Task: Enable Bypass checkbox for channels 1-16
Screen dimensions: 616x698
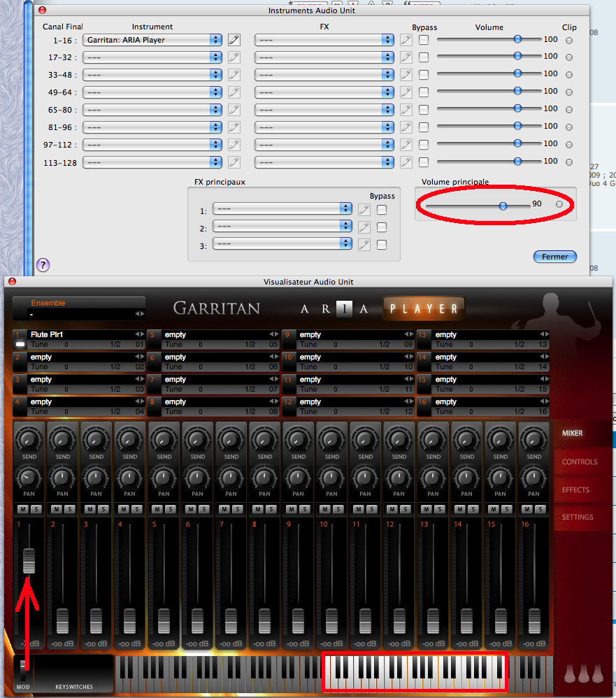Action: 424,40
